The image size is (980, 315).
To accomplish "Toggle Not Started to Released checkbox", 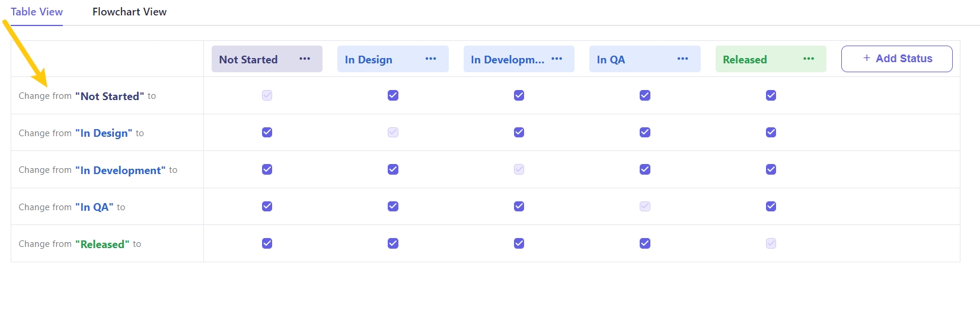I will (771, 95).
